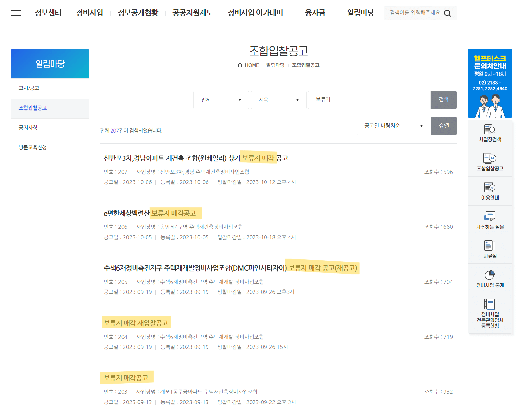532x409 pixels.
Task: Select 고시/공고 in the sidebar
Action: pyautogui.click(x=29, y=88)
